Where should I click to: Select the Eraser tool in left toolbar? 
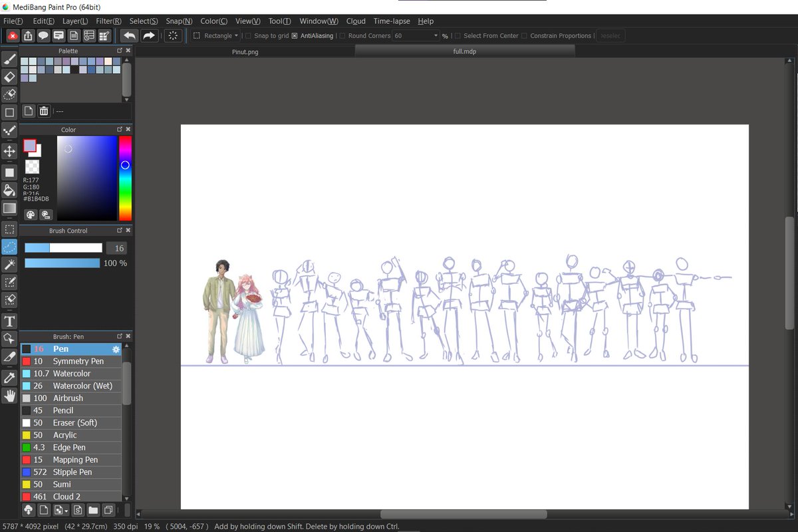click(x=9, y=77)
